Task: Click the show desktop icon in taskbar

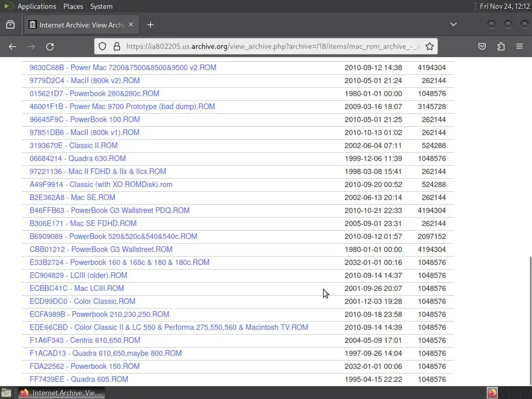Action: pos(6,393)
